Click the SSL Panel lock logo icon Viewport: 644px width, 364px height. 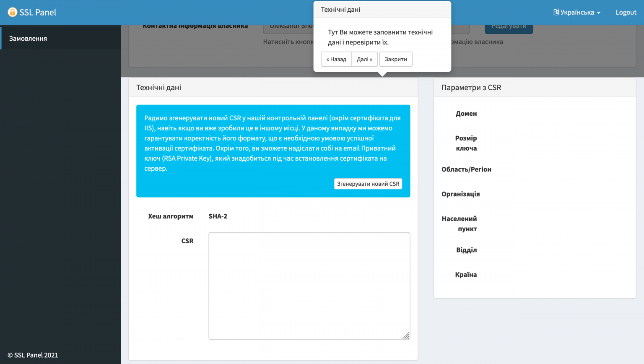coord(13,12)
